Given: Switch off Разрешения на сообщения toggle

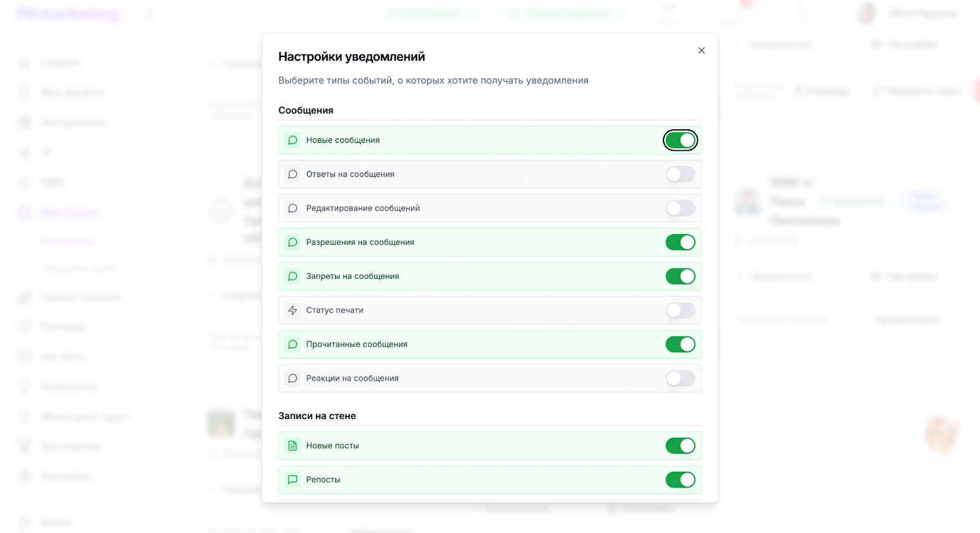Looking at the screenshot, I should 680,243.
